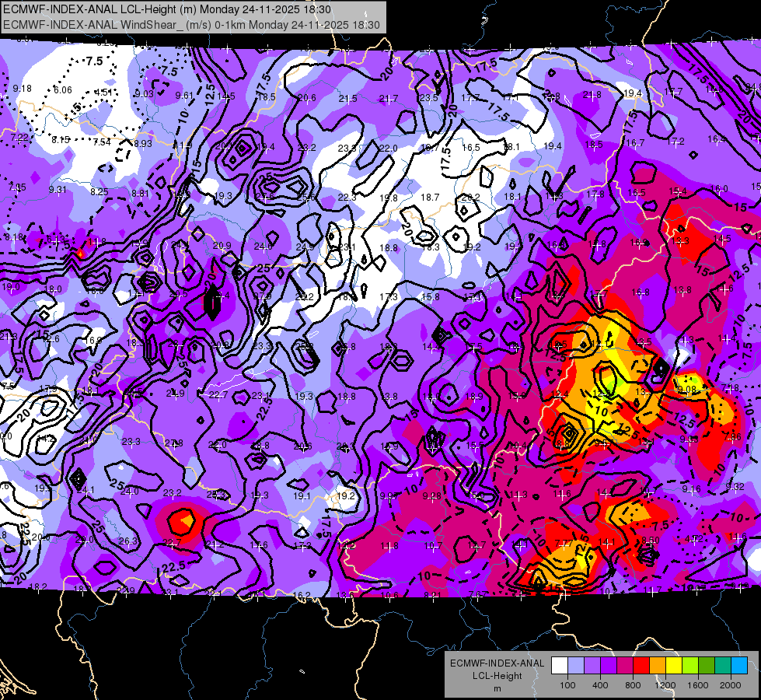Click the WindShear 0-1km header line
Image resolution: width=761 pixels, height=700 pixels.
coord(191,25)
